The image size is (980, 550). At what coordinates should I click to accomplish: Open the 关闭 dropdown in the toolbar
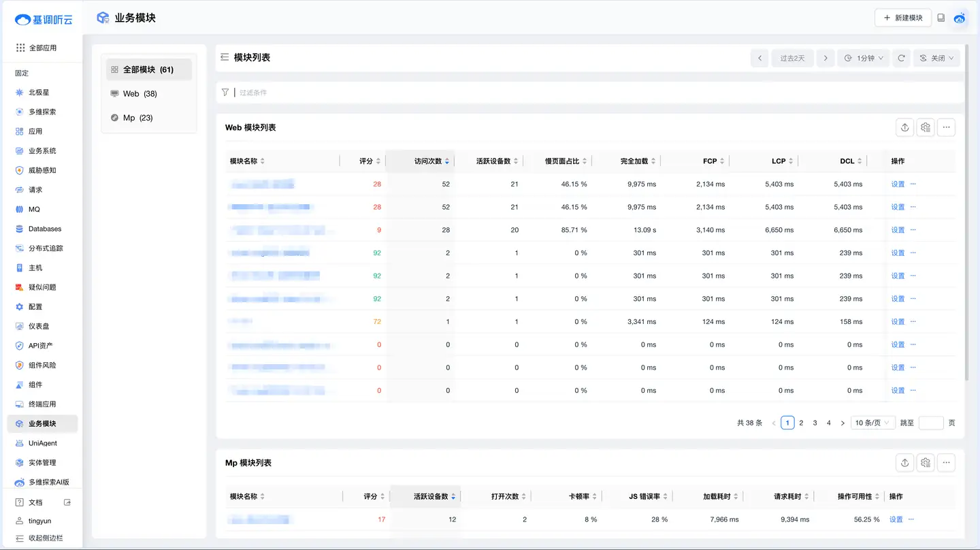936,58
